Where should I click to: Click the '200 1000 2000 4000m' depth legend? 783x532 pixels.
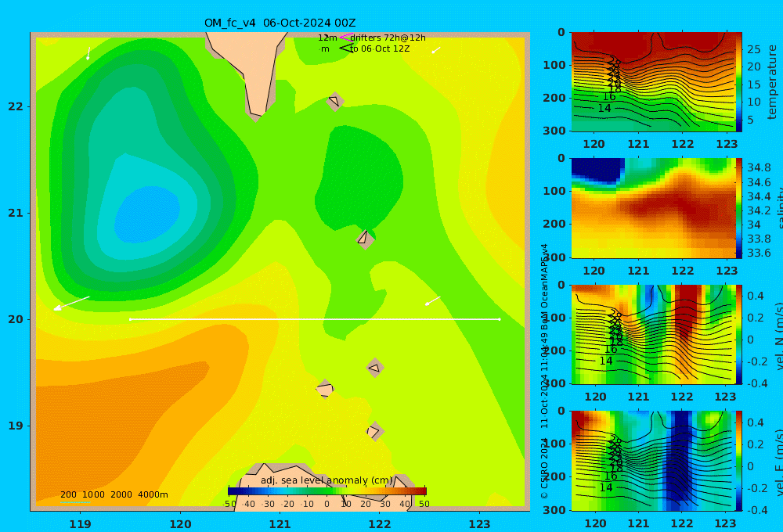click(x=114, y=494)
